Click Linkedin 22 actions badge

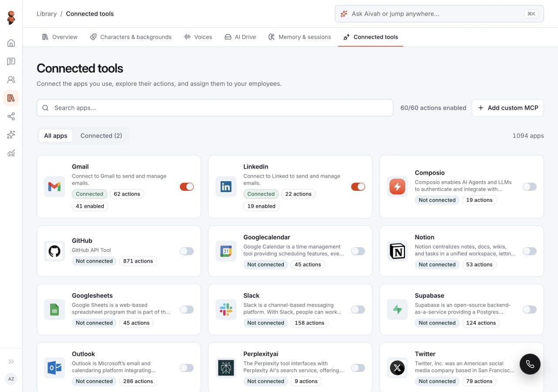298,194
